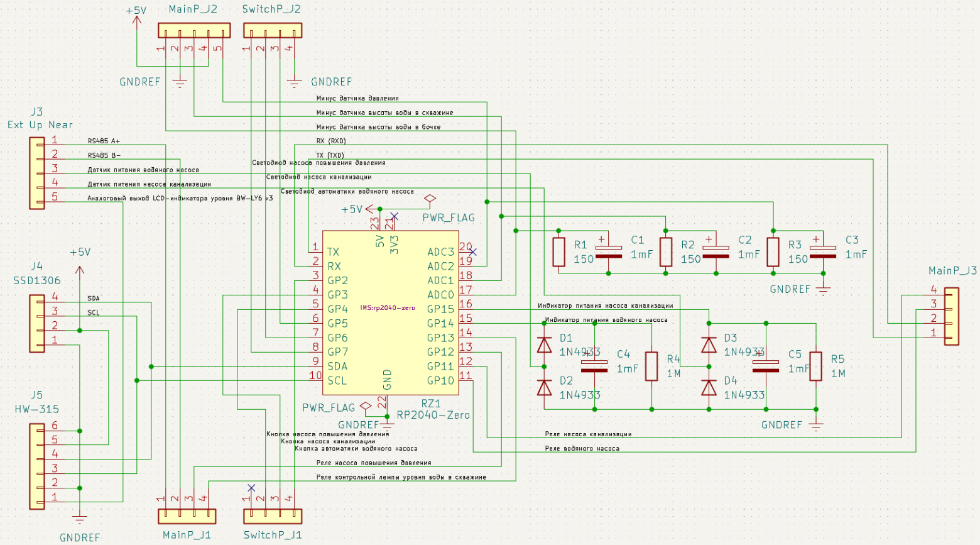This screenshot has width=980, height=545.
Task: Click the J4 SSD1306 connector symbol
Action: pyautogui.click(x=36, y=323)
